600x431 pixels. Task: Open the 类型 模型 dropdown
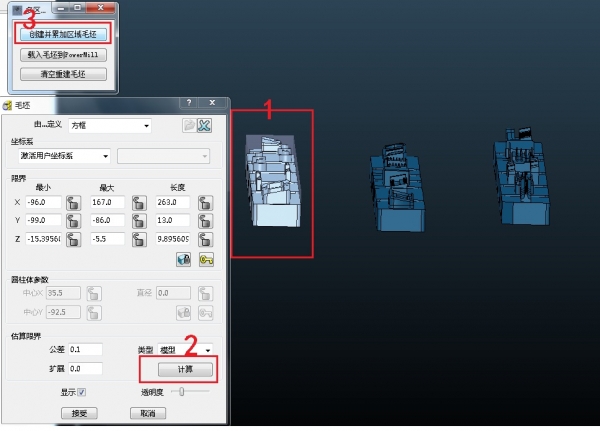click(x=185, y=350)
